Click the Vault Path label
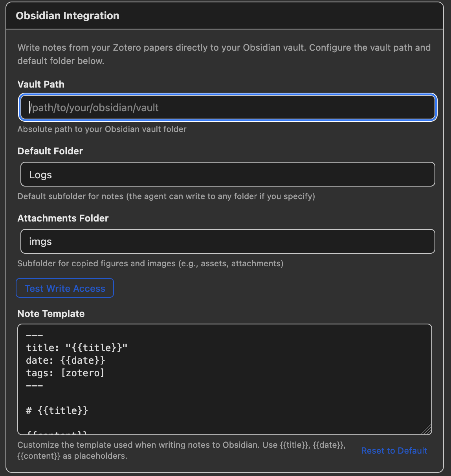Screen dimensions: 451x476 (40, 84)
